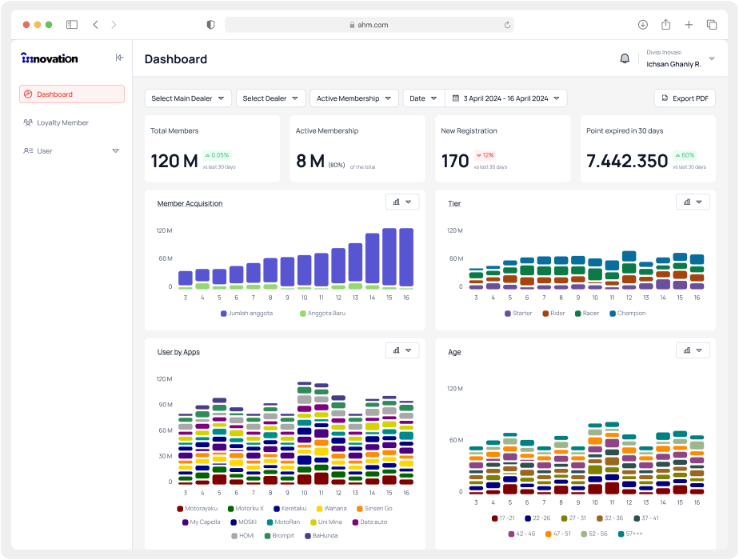The height and width of the screenshot is (560, 739).
Task: Toggle Jumlah anggota legend series
Action: 246,314
